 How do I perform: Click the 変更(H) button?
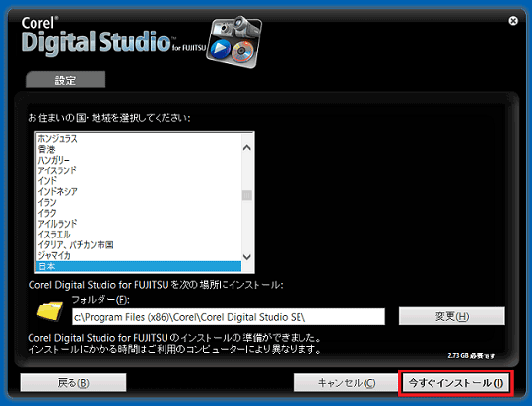pos(452,316)
